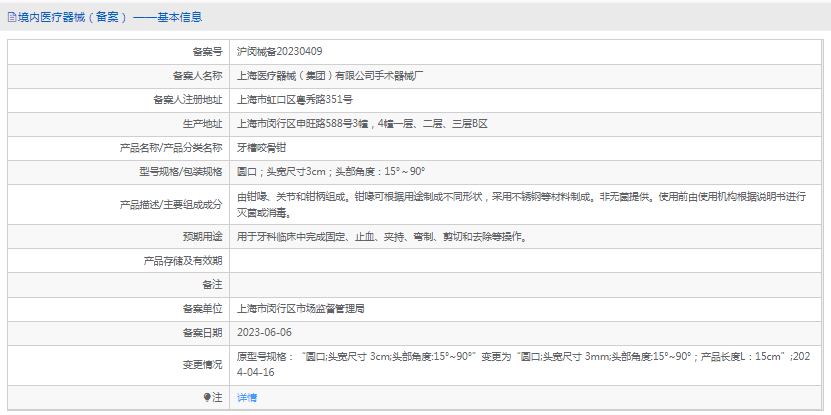Click the 备案日期 label cell
831x415 pixels.
point(119,333)
